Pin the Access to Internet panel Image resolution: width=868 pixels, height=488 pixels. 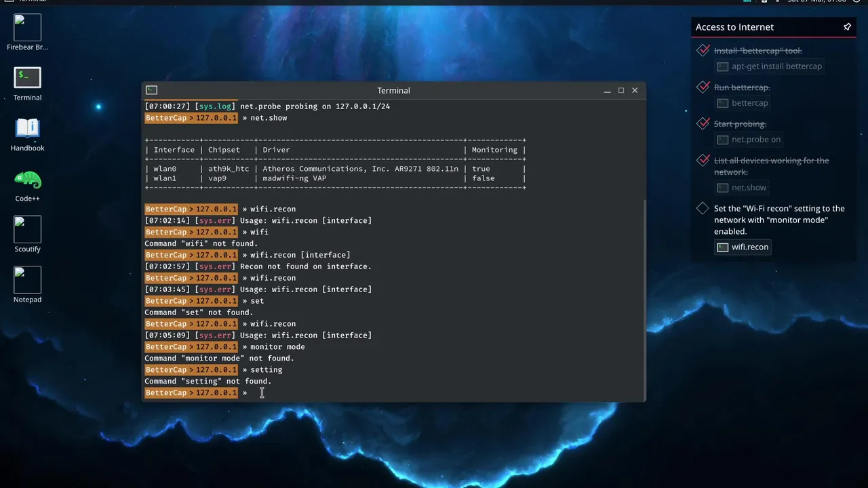click(847, 27)
